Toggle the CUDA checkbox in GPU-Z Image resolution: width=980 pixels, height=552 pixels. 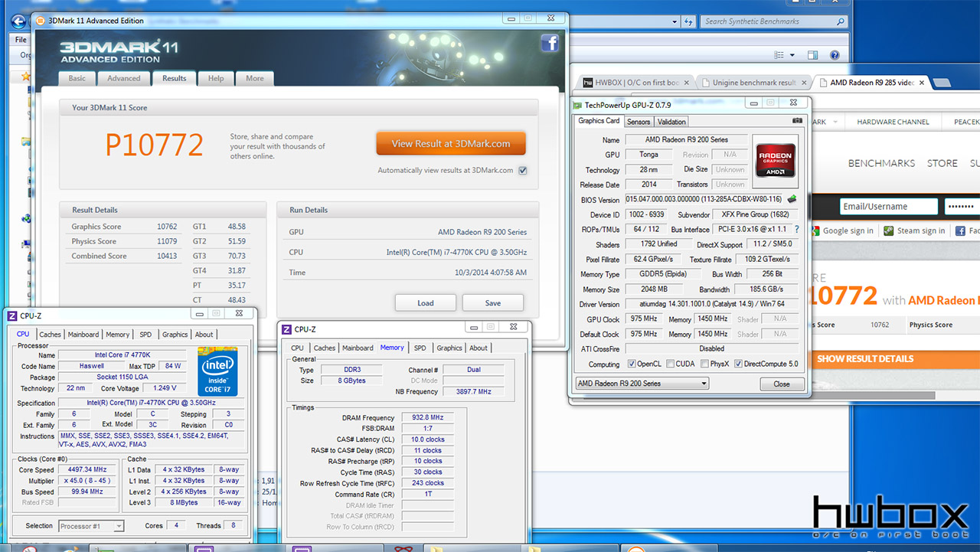(670, 364)
